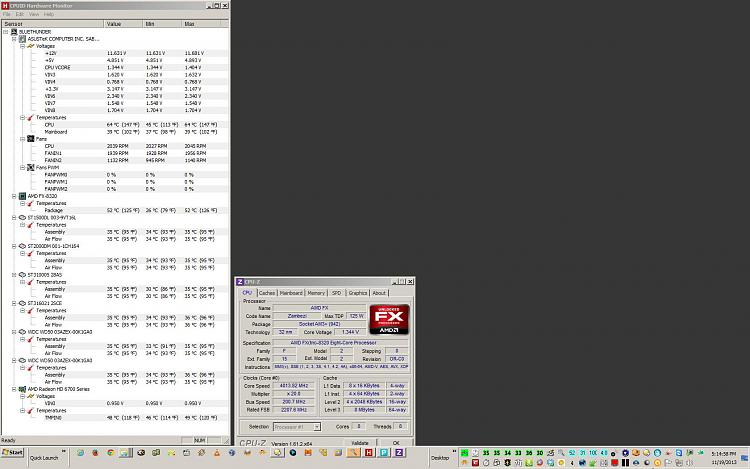Viewport: 750px width, 469px height.
Task: Click the Sensor column header
Action: pos(53,23)
